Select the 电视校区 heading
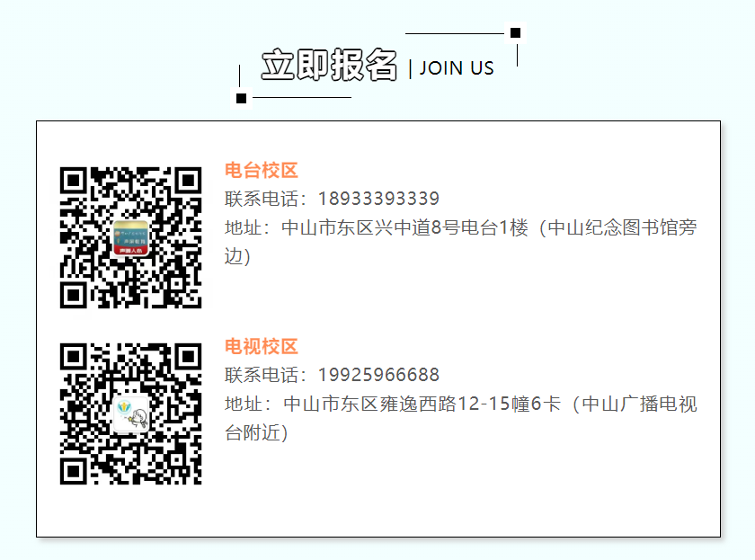 pos(262,347)
